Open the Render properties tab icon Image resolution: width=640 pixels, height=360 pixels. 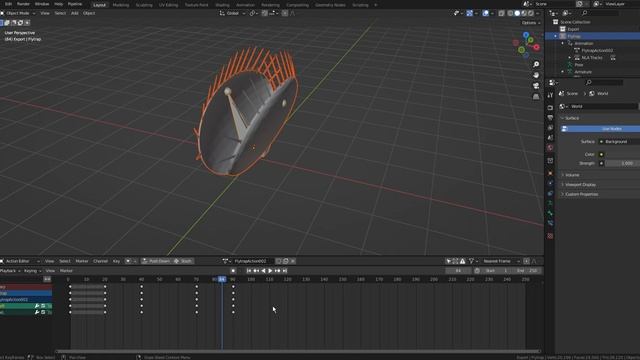[x=550, y=108]
